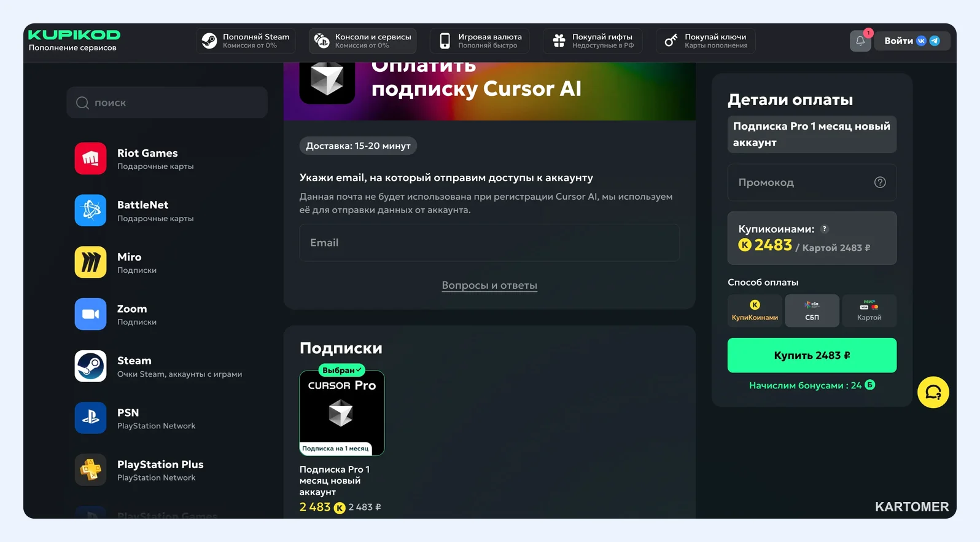The width and height of the screenshot is (980, 542).
Task: Click the Войти login button
Action: pos(912,41)
